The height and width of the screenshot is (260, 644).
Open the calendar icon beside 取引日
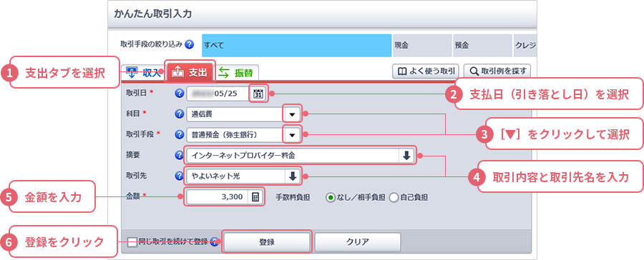coord(258,94)
